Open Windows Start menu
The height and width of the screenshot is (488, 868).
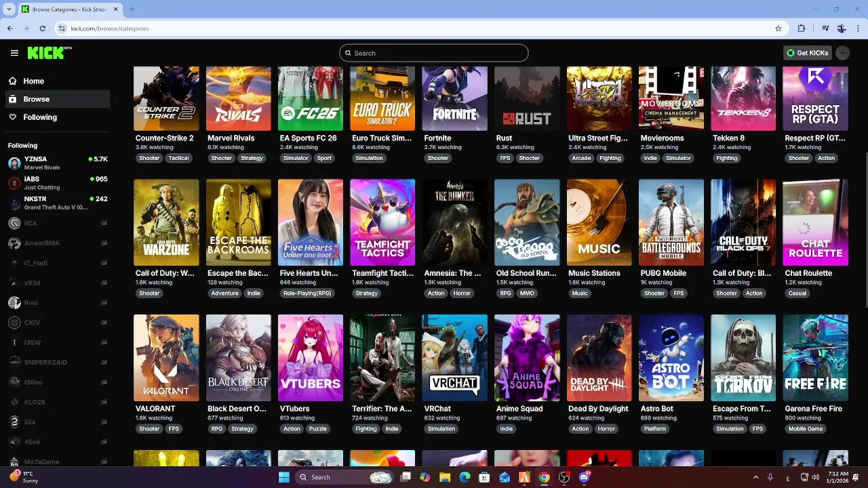coord(283,477)
